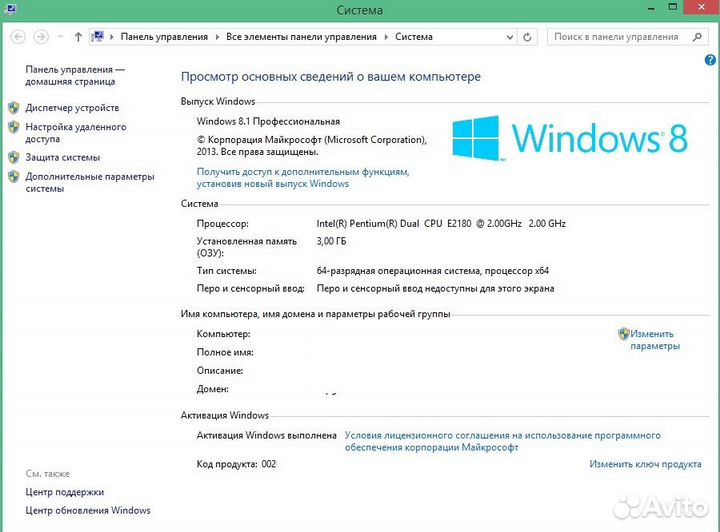This screenshot has height=532, width=720.
Task: Click the computer icon in address bar
Action: pyautogui.click(x=97, y=36)
